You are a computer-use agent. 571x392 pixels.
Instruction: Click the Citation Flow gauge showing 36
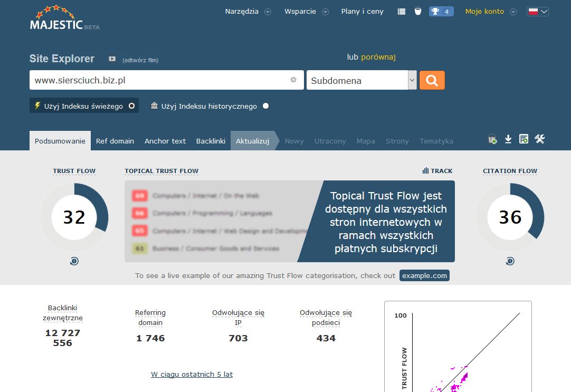click(510, 217)
